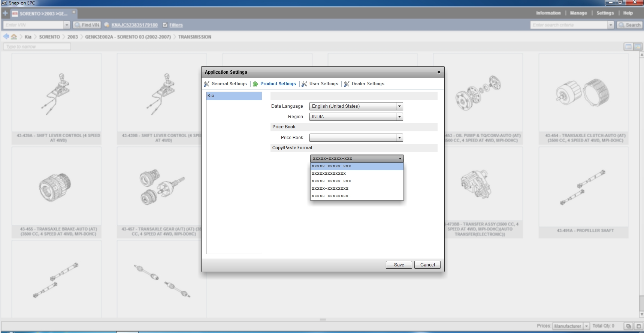Select Kia in the product list
Image resolution: width=644 pixels, height=333 pixels.
coord(234,96)
